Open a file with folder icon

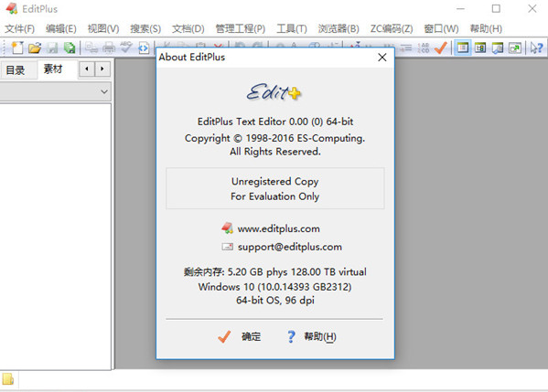click(35, 48)
